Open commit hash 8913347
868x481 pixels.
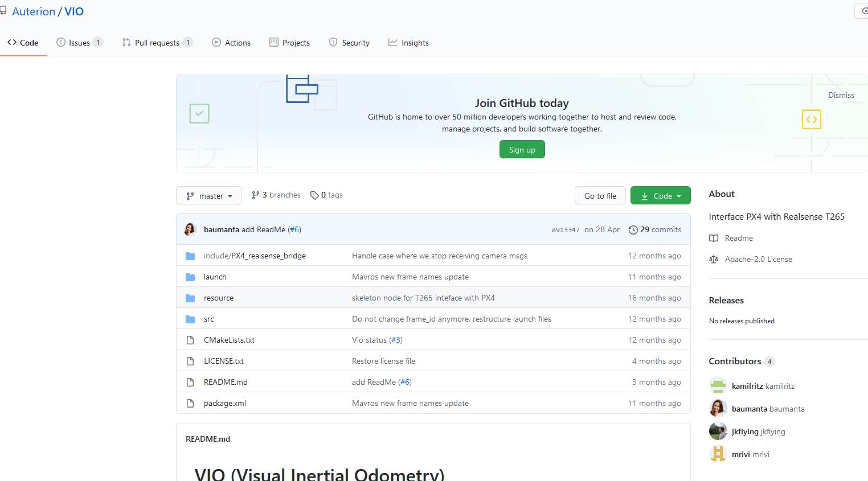tap(566, 230)
